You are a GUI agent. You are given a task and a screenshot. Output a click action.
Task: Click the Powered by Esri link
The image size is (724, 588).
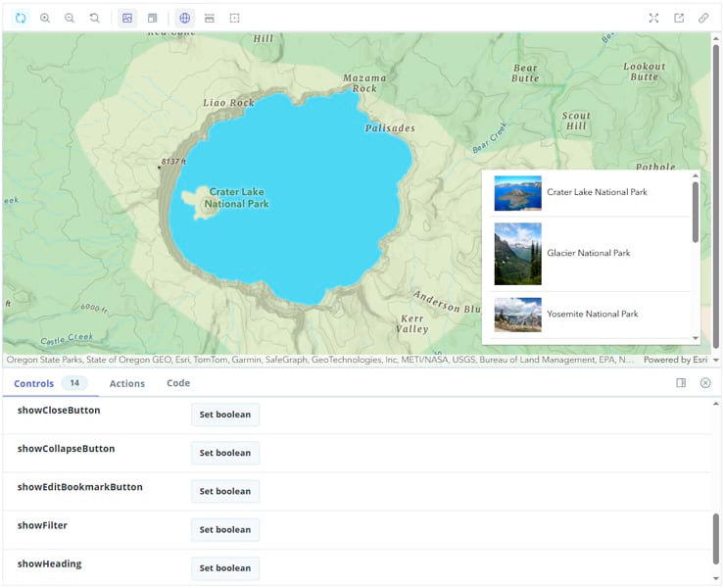pyautogui.click(x=675, y=360)
